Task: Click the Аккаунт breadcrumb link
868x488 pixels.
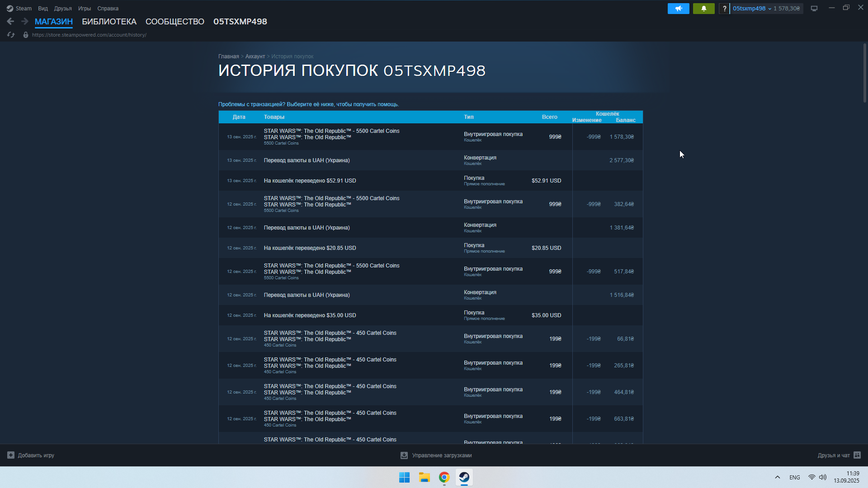Action: click(x=255, y=56)
